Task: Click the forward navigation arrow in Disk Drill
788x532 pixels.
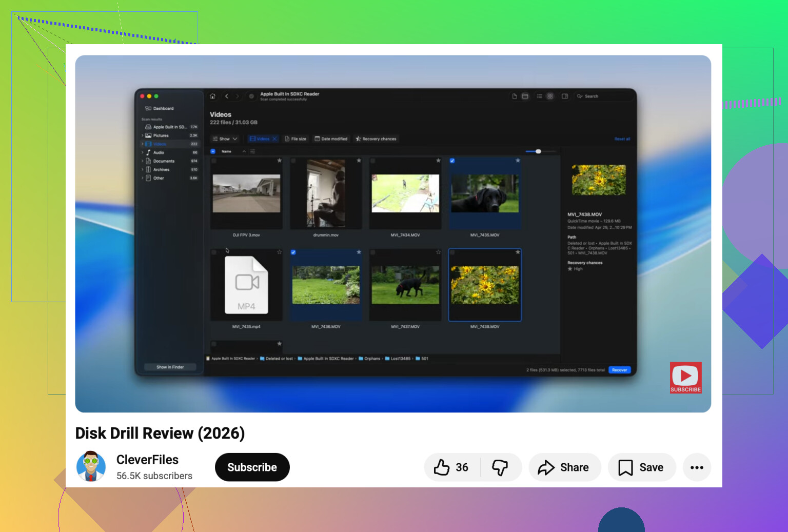Action: pyautogui.click(x=237, y=96)
